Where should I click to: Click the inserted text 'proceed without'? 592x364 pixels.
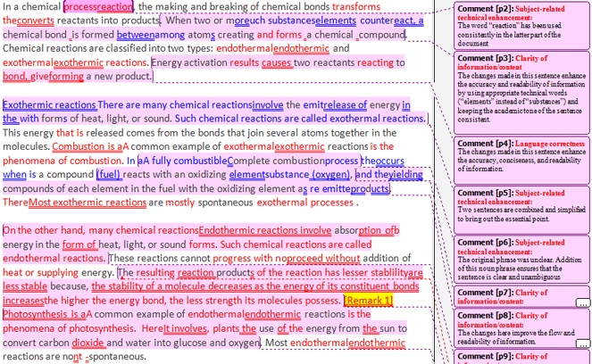point(323,259)
